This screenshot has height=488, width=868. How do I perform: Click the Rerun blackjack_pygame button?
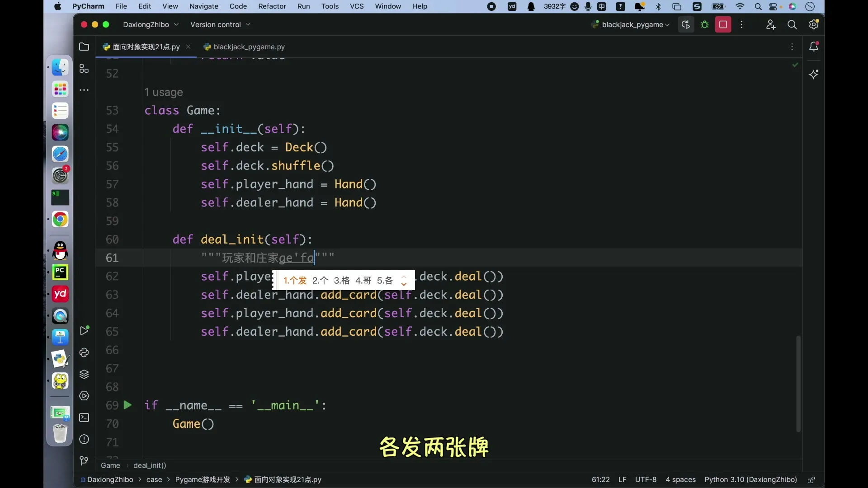(x=686, y=25)
